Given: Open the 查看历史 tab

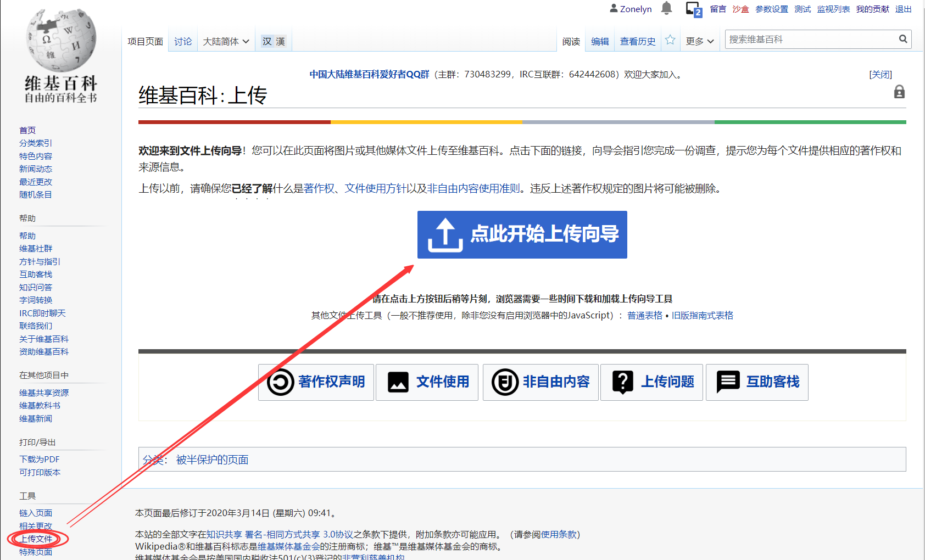Looking at the screenshot, I should point(638,41).
